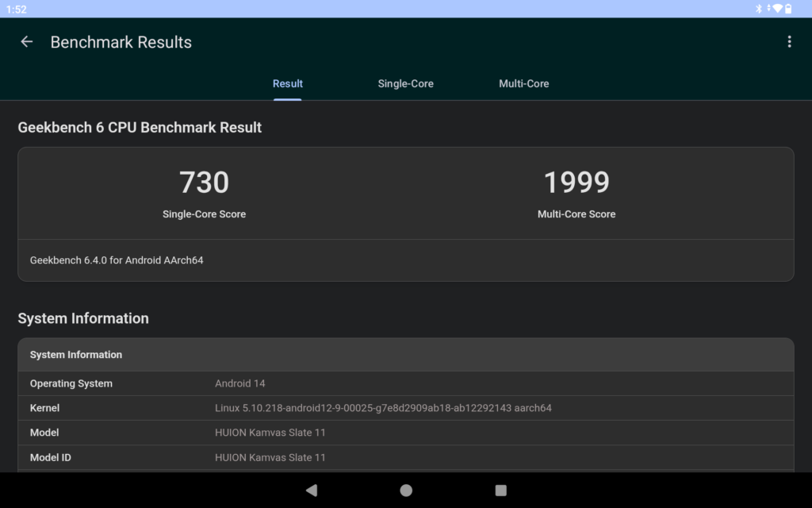Tap the 1:52 clock in status bar
This screenshot has width=812, height=508.
[x=16, y=10]
